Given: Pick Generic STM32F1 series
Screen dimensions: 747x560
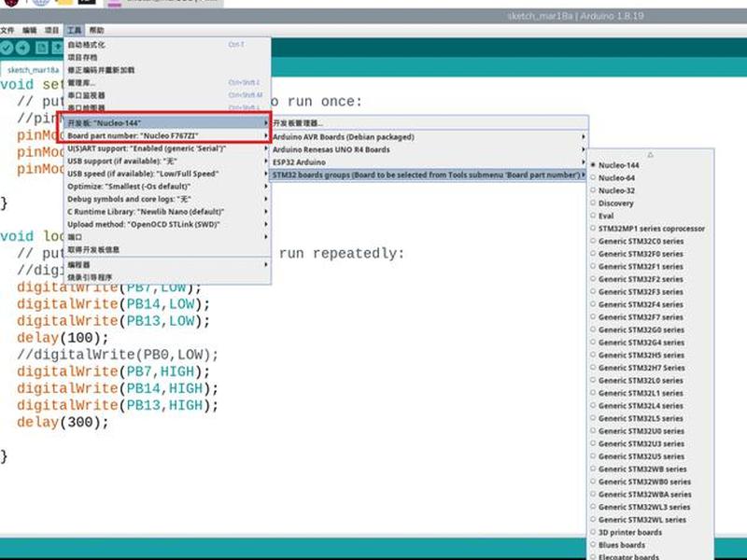Looking at the screenshot, I should coord(651,267).
